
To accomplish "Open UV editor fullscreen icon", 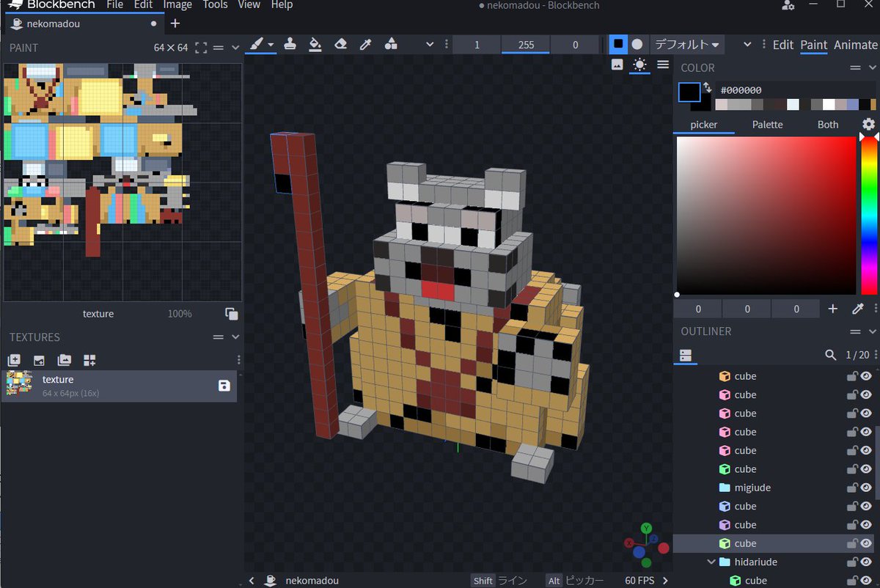I will (x=201, y=48).
